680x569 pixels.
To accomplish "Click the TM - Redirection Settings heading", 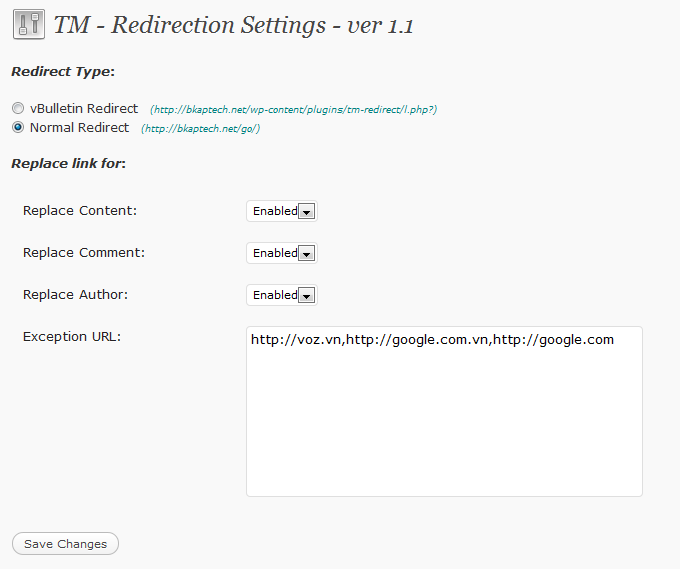I will pyautogui.click(x=233, y=25).
